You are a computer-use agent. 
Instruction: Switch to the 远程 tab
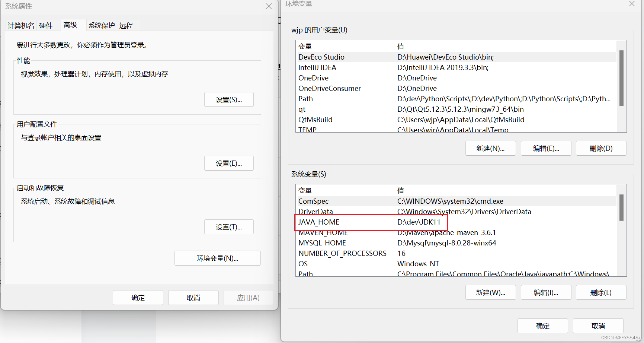pos(126,25)
